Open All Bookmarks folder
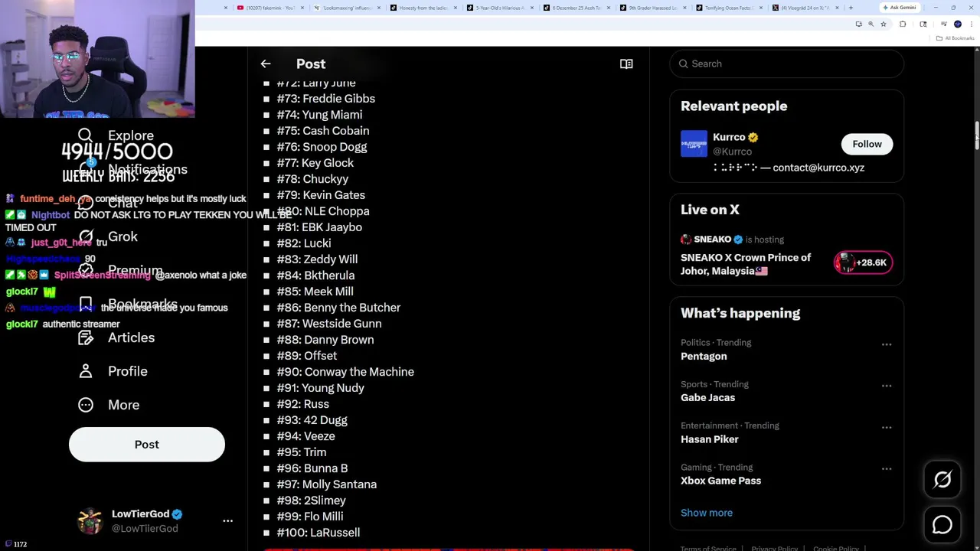This screenshot has height=551, width=980. point(956,38)
